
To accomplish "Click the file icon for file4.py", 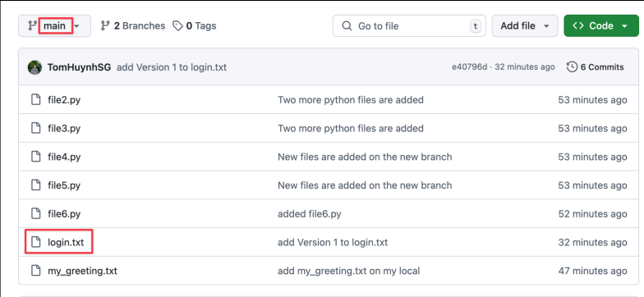I will tap(36, 157).
